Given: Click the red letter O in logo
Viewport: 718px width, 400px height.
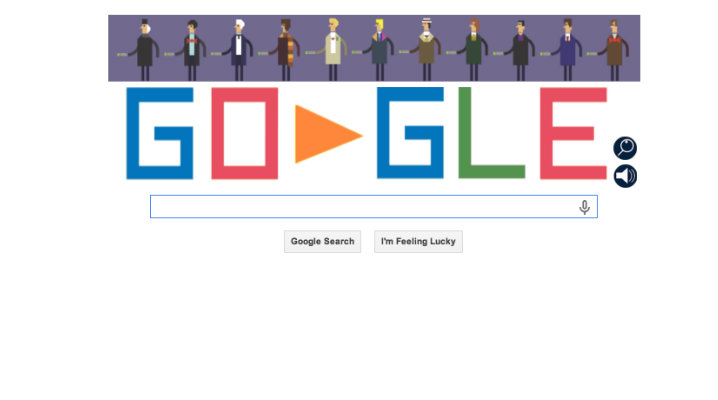Looking at the screenshot, I should click(245, 133).
